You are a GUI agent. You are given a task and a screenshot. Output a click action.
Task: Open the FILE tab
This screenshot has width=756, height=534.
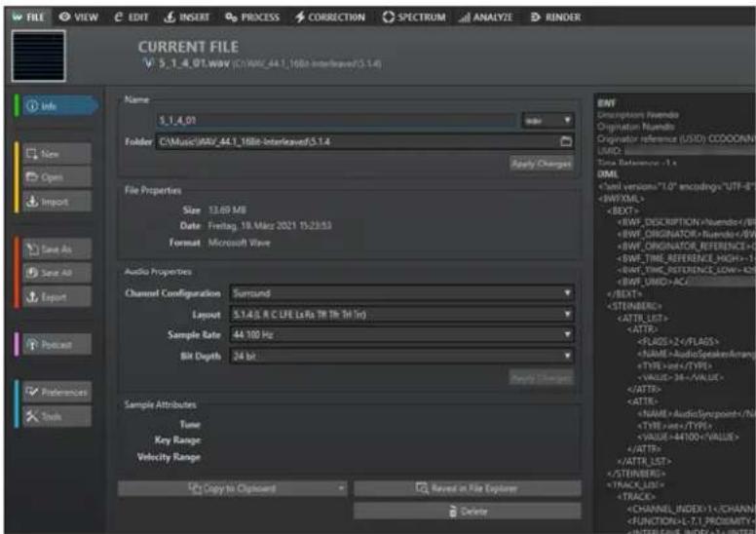pyautogui.click(x=28, y=18)
